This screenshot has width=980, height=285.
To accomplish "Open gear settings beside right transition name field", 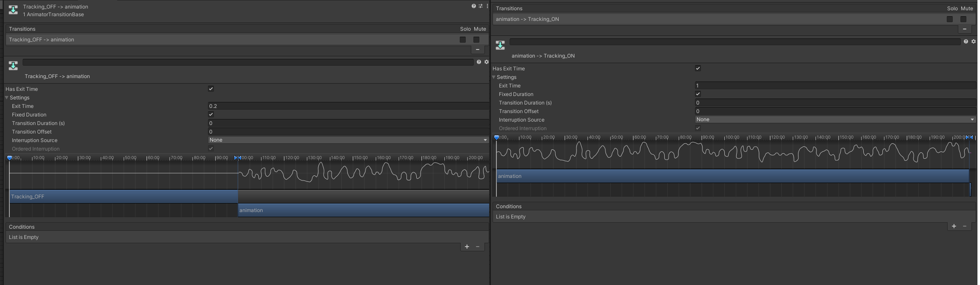I will pyautogui.click(x=973, y=41).
